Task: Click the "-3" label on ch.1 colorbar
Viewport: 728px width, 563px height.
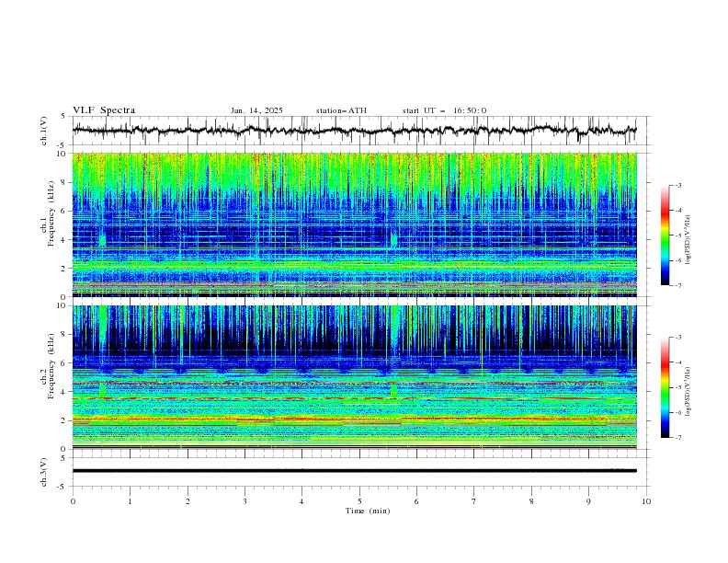Action: click(x=677, y=185)
